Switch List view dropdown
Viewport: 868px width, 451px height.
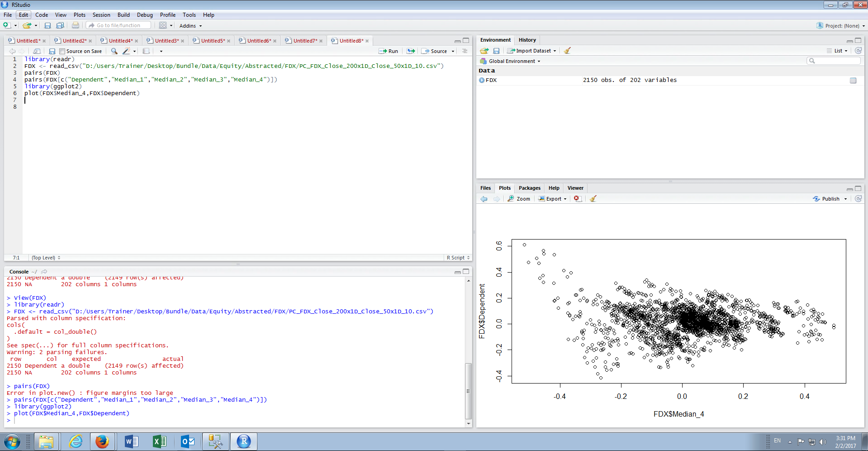click(837, 51)
